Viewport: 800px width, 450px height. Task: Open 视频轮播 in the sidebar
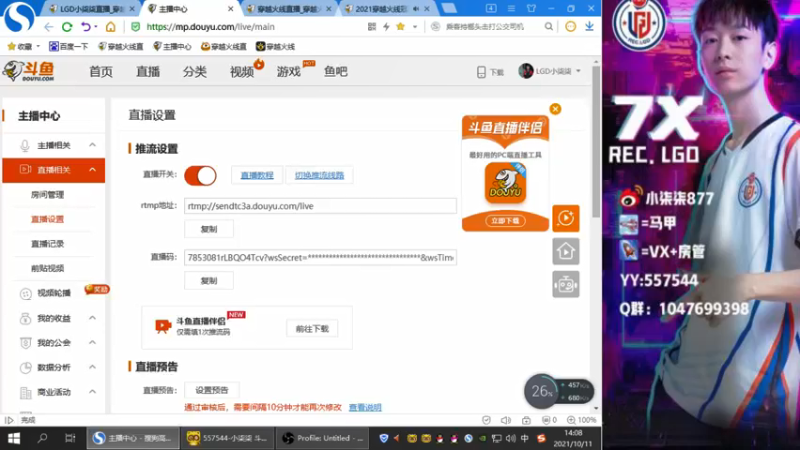click(x=54, y=293)
